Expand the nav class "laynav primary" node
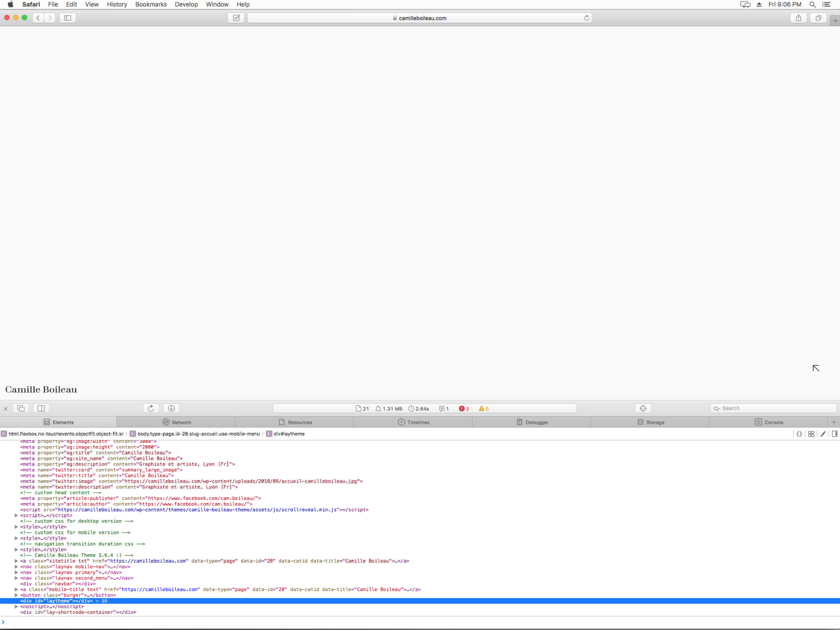 tap(16, 572)
